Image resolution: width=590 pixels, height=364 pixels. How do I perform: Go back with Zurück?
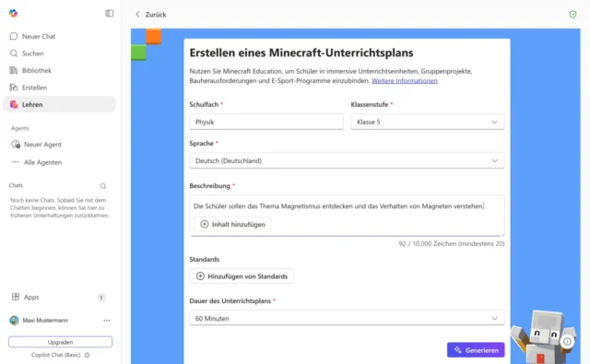tap(150, 15)
